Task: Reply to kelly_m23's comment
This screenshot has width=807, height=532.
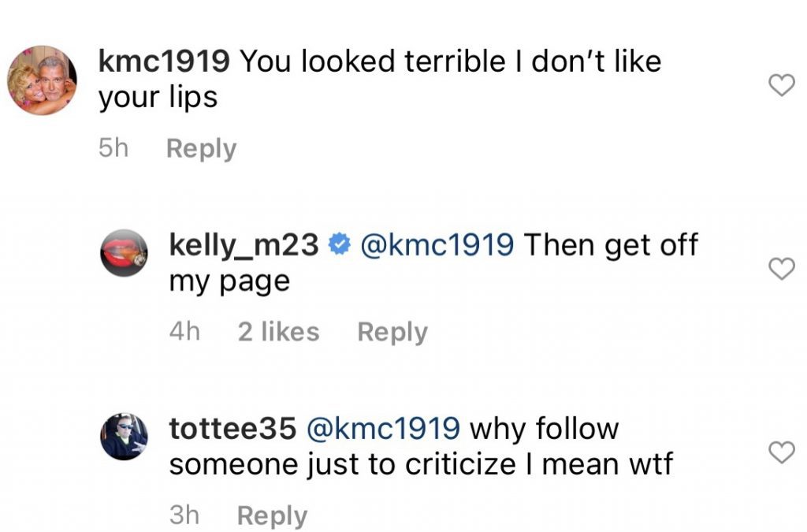Action: click(392, 333)
